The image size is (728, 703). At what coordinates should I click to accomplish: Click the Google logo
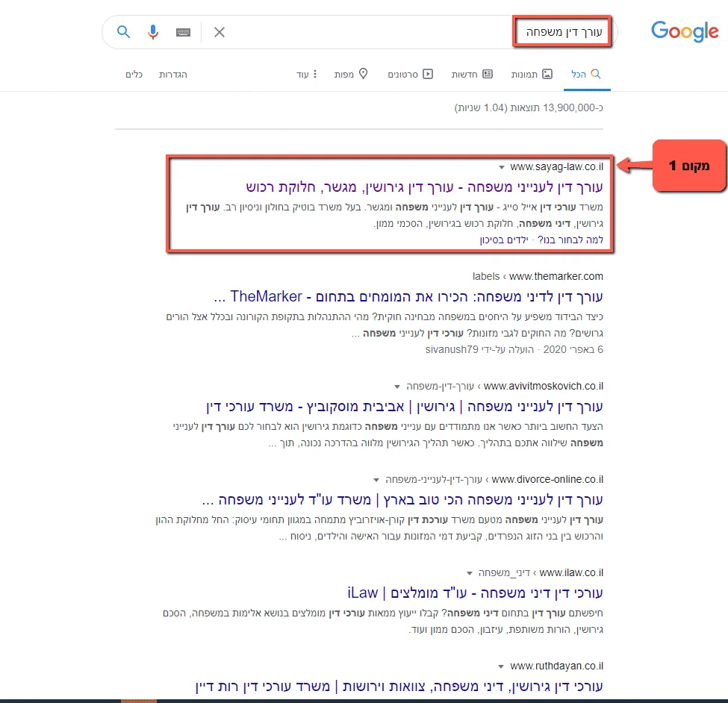click(x=685, y=31)
